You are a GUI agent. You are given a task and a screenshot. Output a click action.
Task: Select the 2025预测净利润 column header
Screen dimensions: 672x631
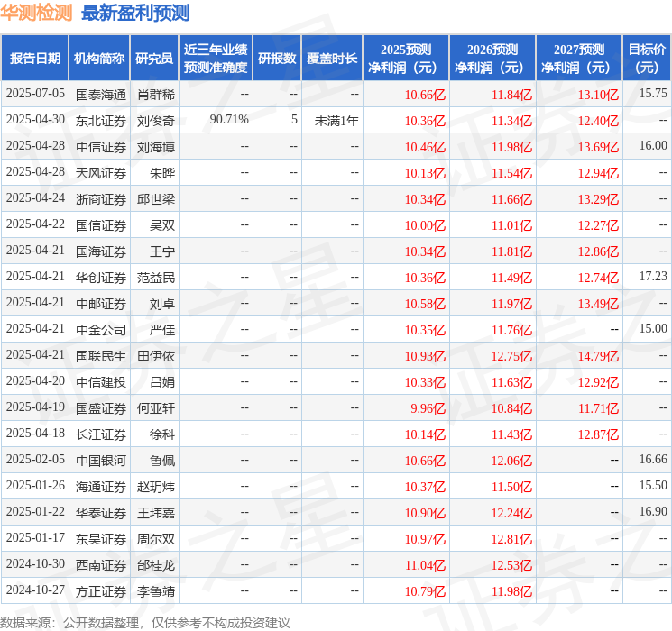click(406, 59)
